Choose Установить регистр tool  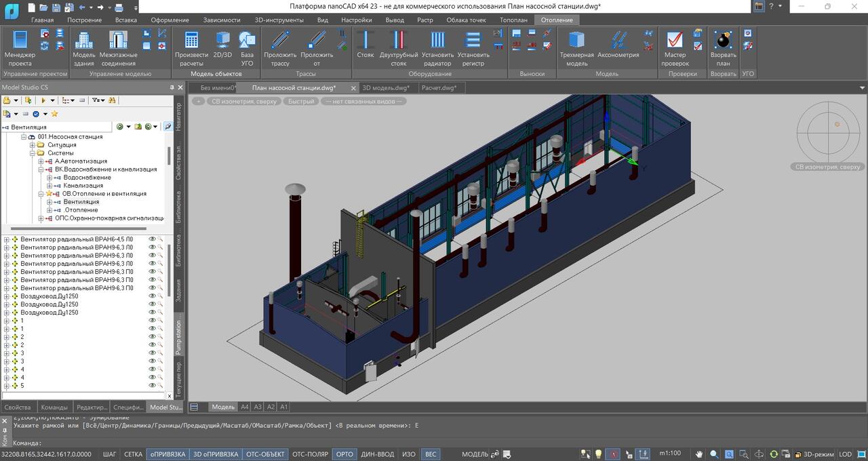click(x=473, y=47)
